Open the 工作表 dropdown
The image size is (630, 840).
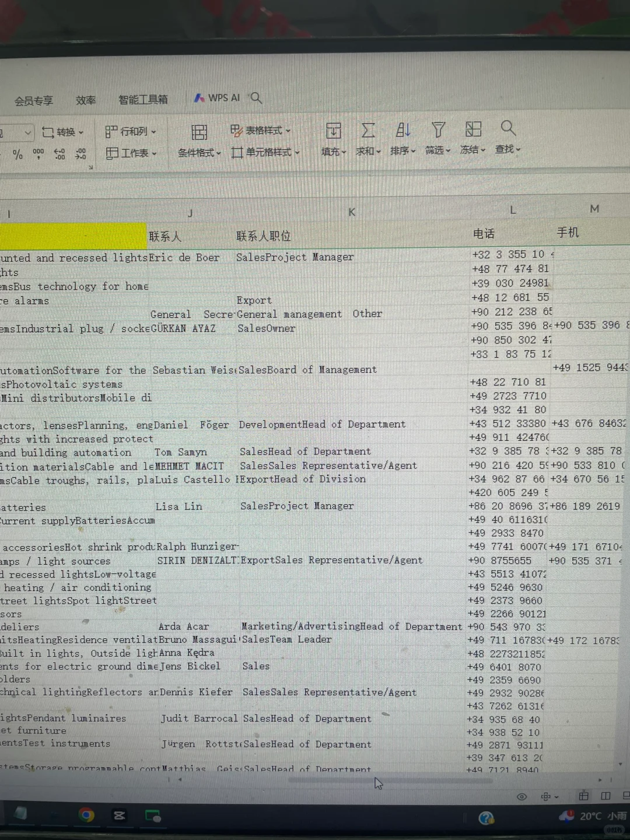click(131, 153)
